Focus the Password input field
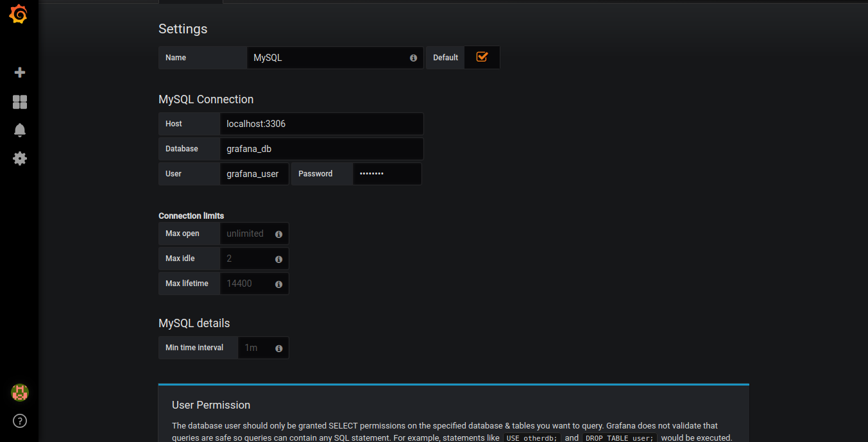Screen dimensions: 868x442 pyautogui.click(x=387, y=174)
